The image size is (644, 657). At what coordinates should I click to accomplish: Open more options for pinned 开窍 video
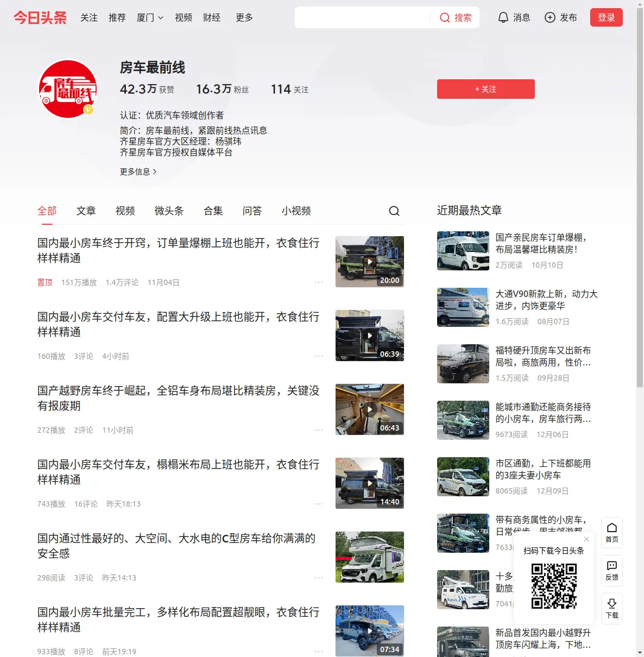point(319,282)
